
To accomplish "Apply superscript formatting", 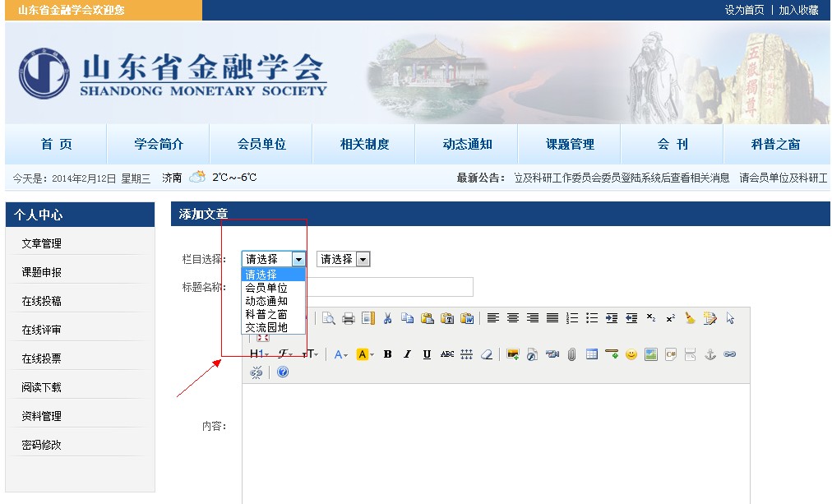I will [x=671, y=318].
